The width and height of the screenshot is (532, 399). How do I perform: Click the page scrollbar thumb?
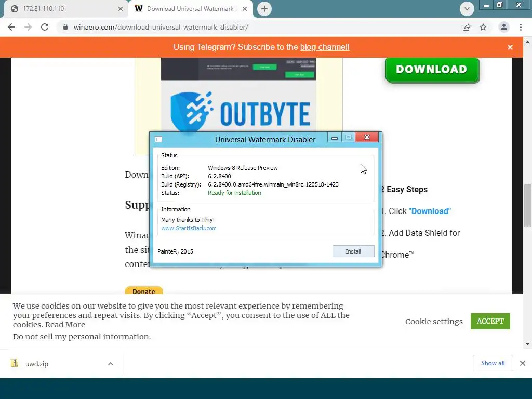[x=527, y=205]
